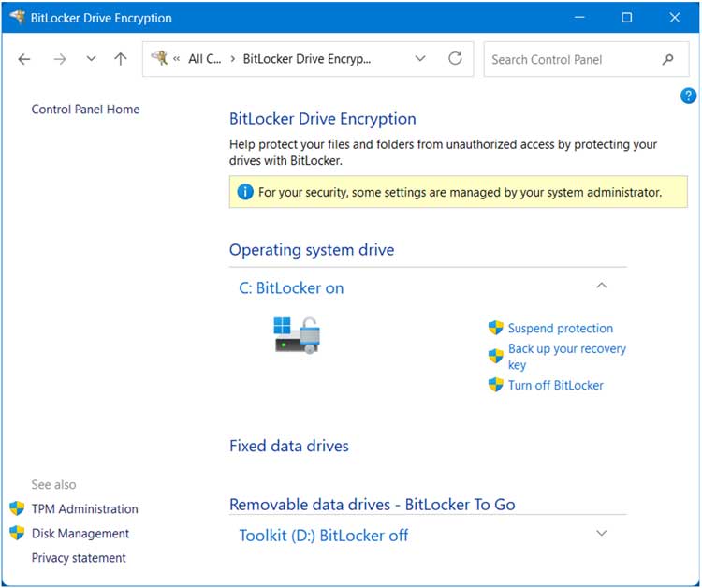The image size is (702, 588).
Task: Click Turn off BitLocker link
Action: point(556,385)
